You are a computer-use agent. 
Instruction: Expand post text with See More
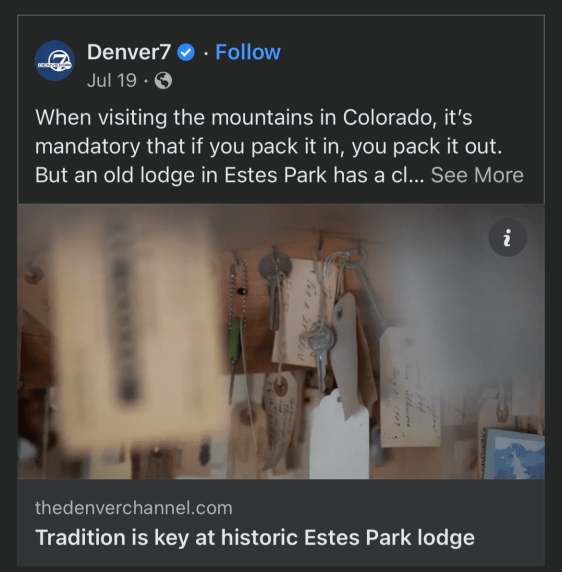tap(477, 175)
